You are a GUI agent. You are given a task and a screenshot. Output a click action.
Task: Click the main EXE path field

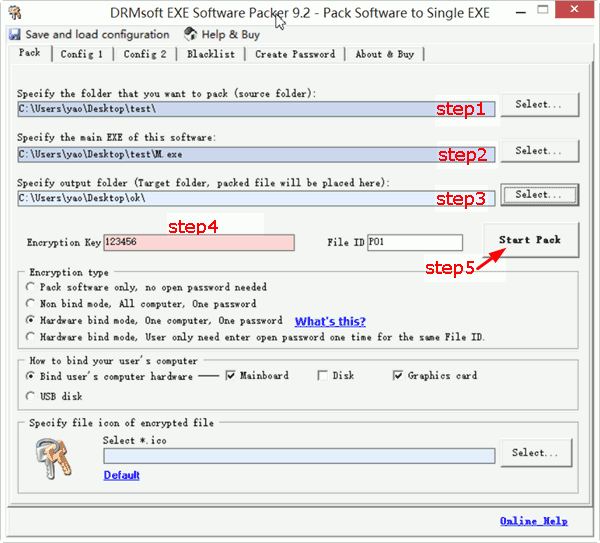(256, 155)
